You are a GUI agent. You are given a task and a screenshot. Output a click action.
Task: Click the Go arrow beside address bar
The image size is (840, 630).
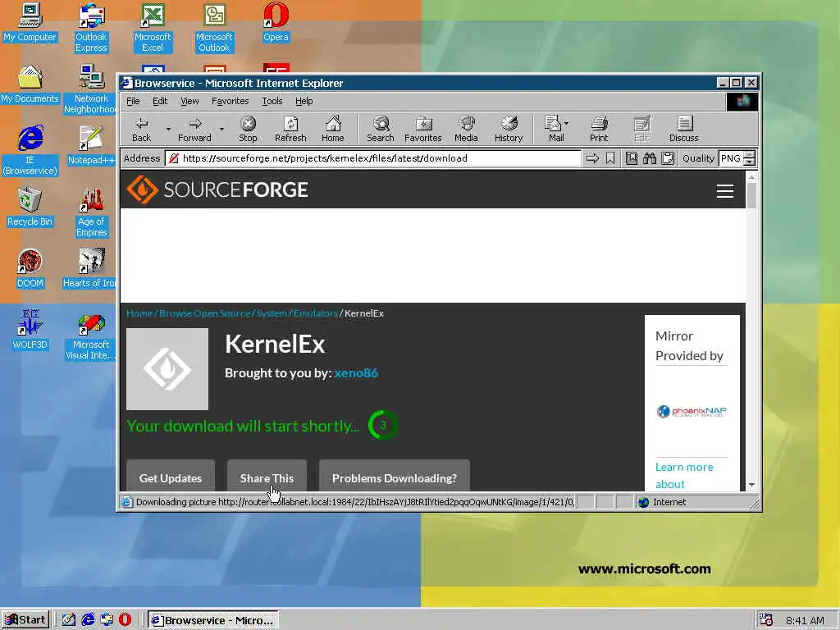(592, 158)
